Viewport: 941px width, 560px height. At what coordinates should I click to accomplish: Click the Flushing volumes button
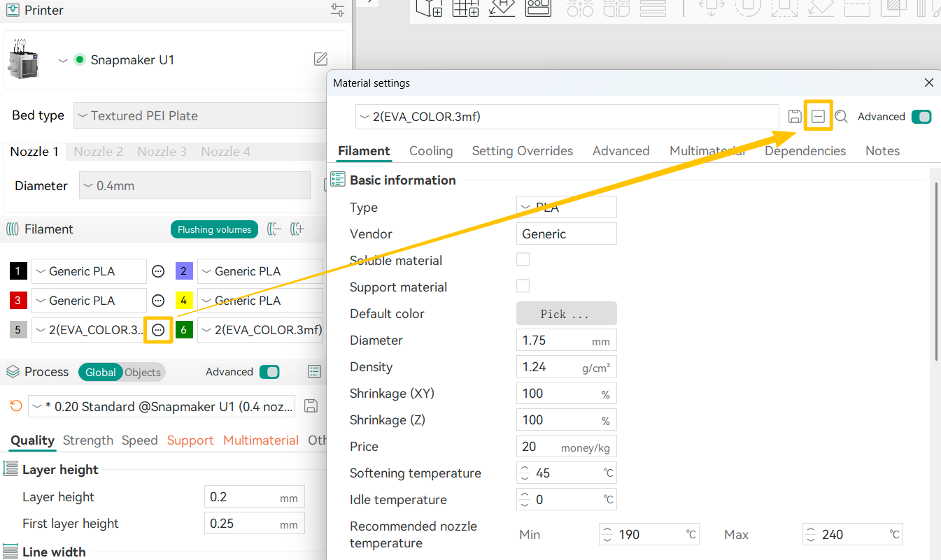[x=214, y=229]
